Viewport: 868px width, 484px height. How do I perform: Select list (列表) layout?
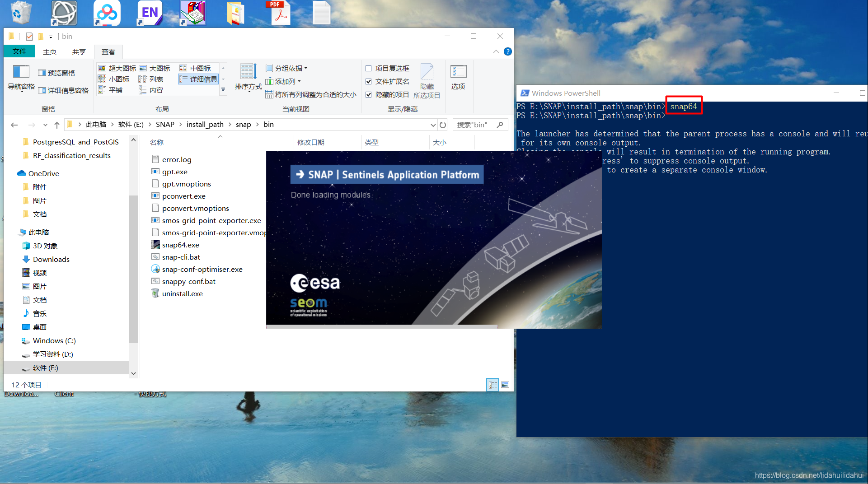pyautogui.click(x=151, y=79)
